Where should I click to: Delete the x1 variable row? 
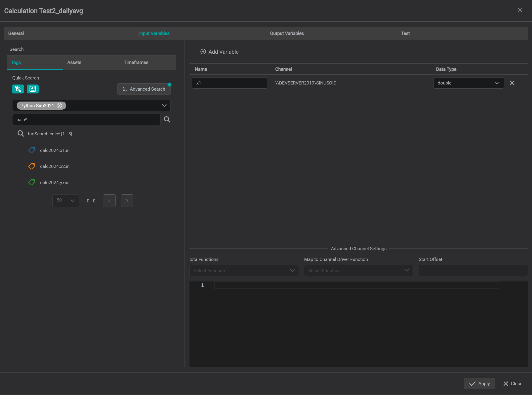pyautogui.click(x=512, y=83)
